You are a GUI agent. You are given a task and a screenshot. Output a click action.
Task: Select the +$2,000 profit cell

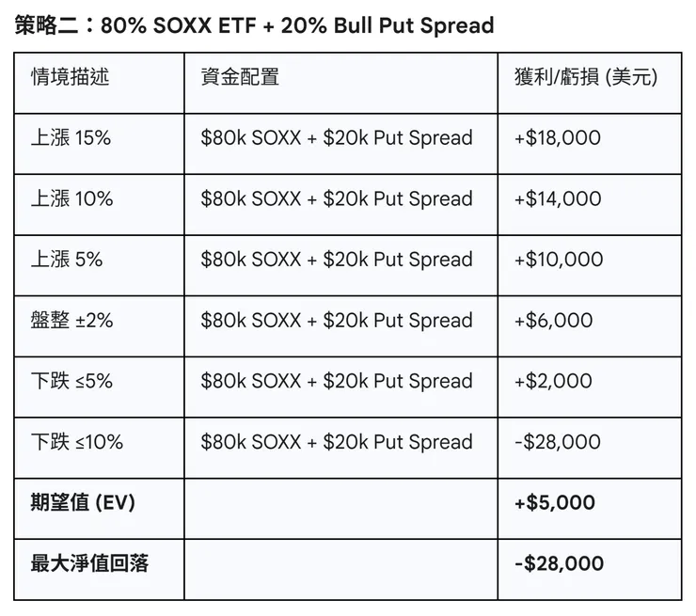click(x=553, y=381)
